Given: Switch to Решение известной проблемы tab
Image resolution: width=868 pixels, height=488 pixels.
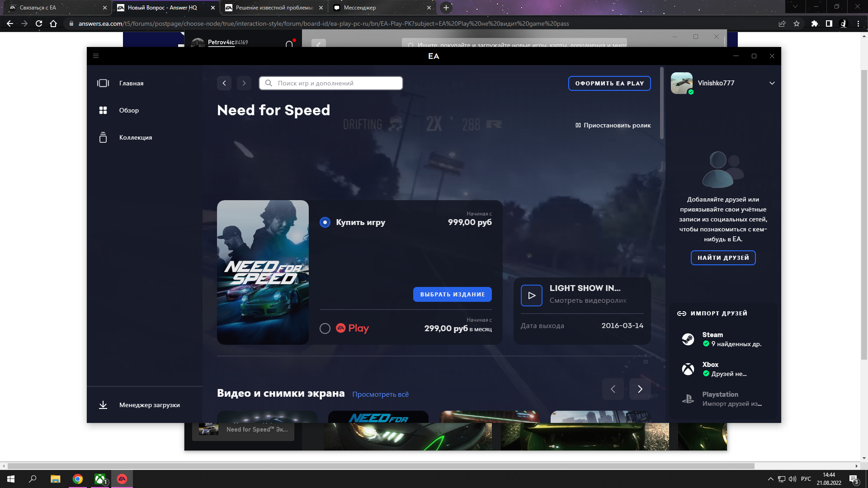Looking at the screenshot, I should [x=274, y=8].
